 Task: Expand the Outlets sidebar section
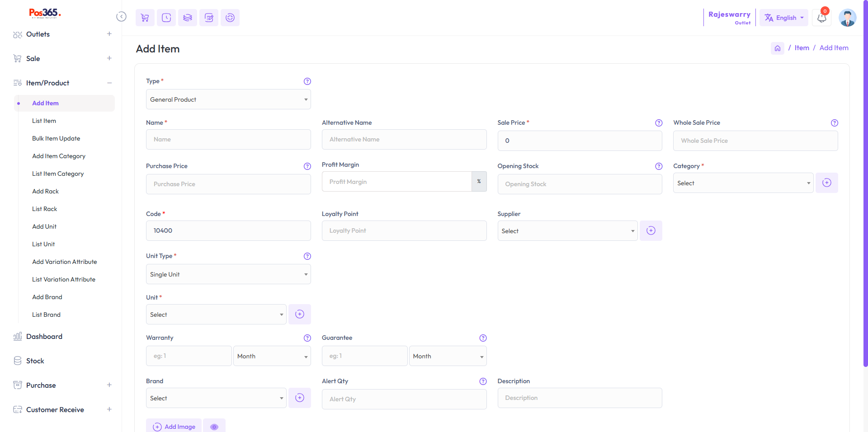pos(109,34)
